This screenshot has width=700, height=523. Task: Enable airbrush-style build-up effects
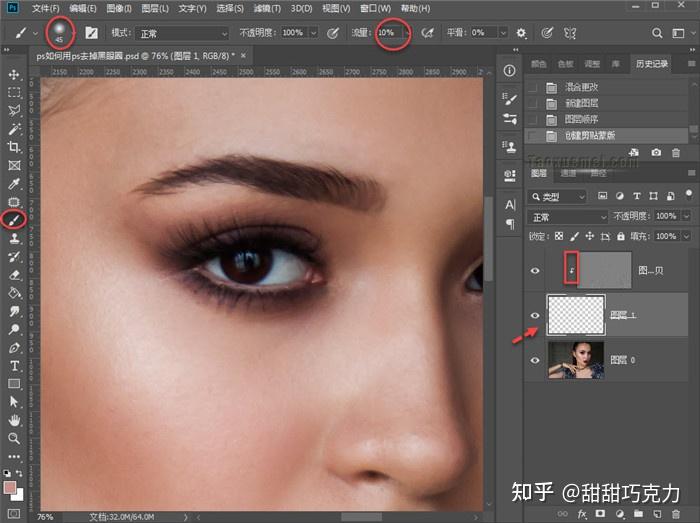[427, 33]
